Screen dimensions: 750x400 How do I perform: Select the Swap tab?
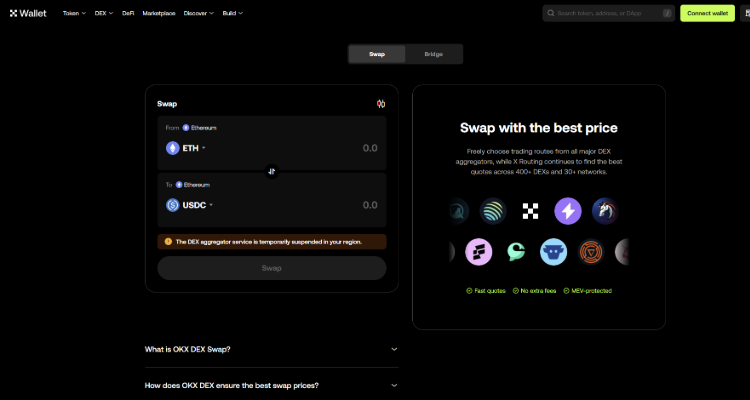[x=377, y=54]
